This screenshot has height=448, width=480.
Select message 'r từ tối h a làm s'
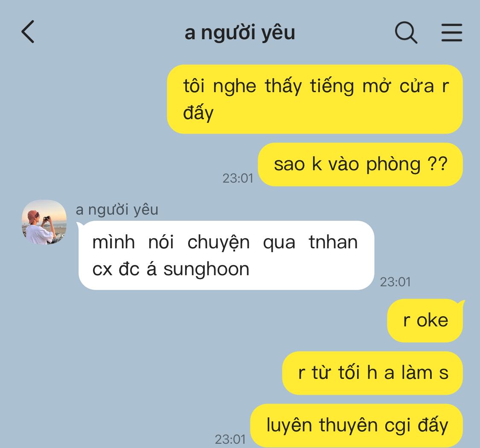[372, 373]
